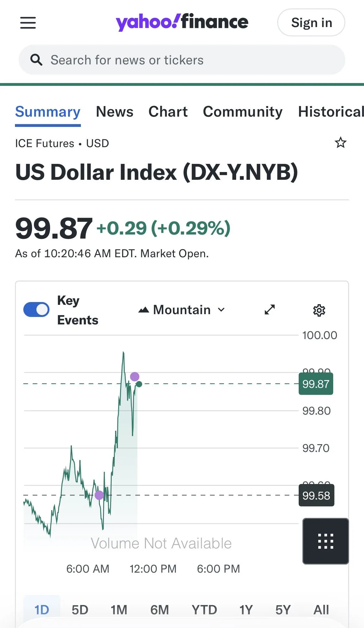
Task: Open the Chart tab
Action: [x=168, y=112]
